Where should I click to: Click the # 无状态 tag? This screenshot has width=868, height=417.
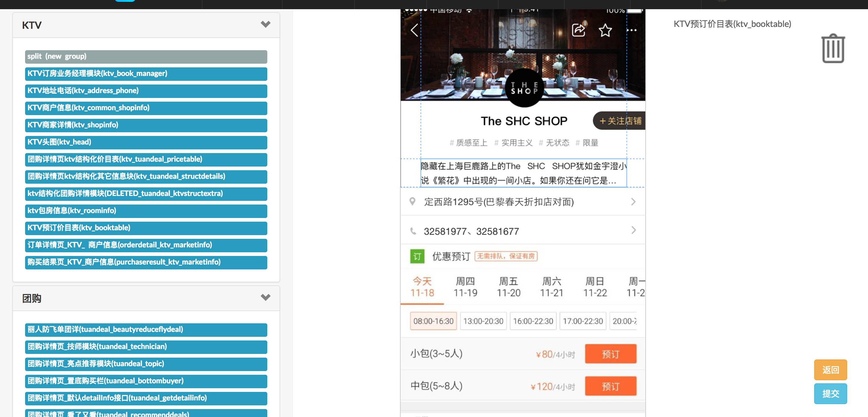(554, 143)
